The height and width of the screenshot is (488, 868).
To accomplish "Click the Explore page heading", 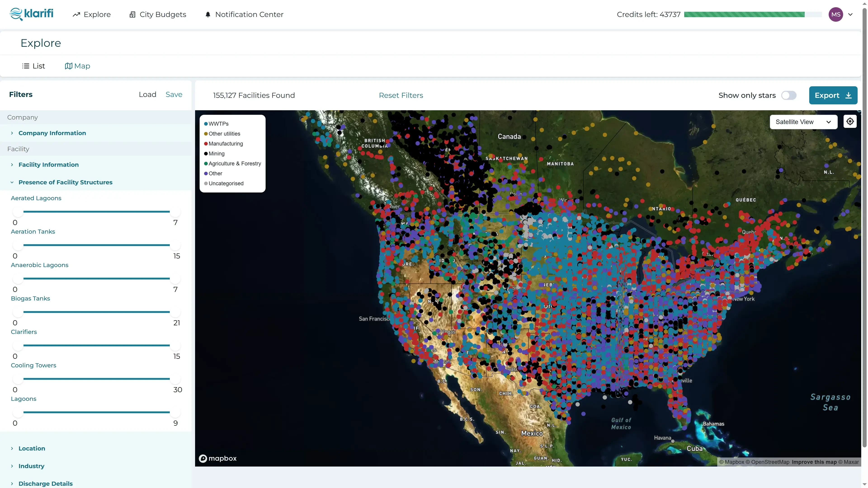I will click(x=41, y=43).
